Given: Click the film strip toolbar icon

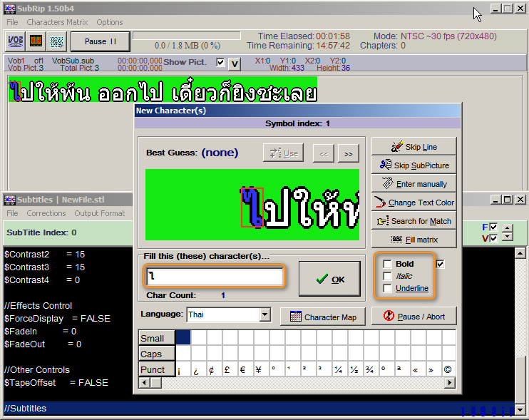Looking at the screenshot, I should 36,41.
